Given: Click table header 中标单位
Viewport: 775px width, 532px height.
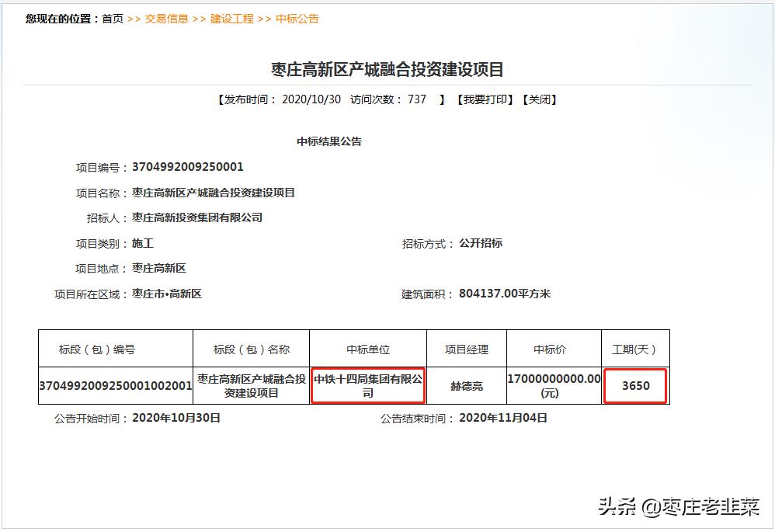Looking at the screenshot, I should 368,349.
